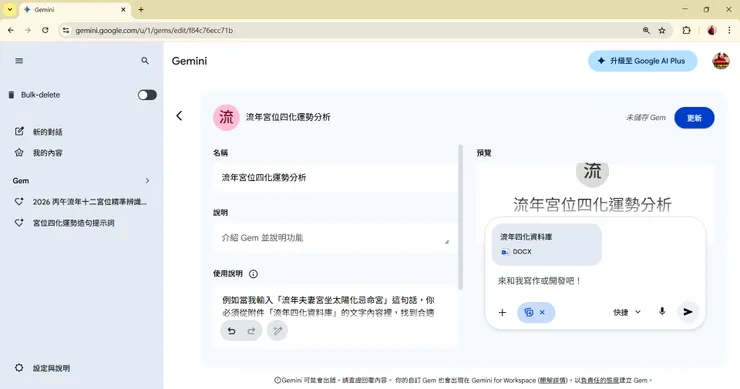Click the resize handle of description field
The height and width of the screenshot is (389, 740).
446,242
